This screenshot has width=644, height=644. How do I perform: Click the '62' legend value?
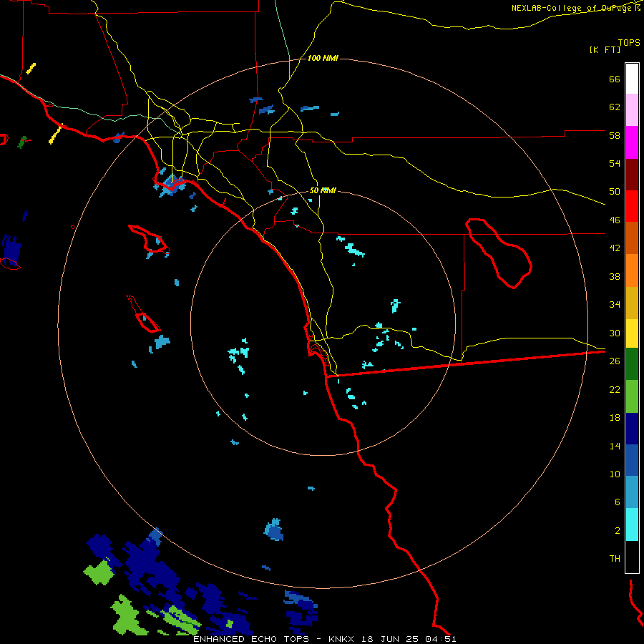tap(615, 107)
